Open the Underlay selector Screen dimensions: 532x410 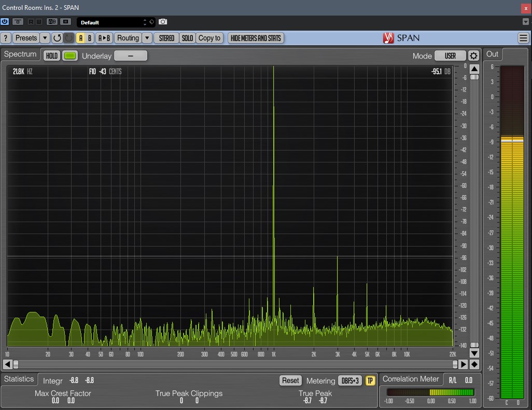coord(131,56)
